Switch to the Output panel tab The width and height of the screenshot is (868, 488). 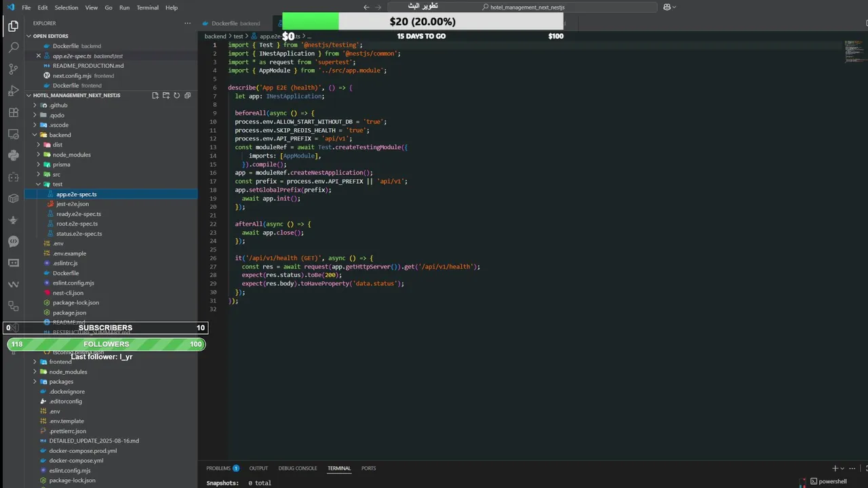258,468
